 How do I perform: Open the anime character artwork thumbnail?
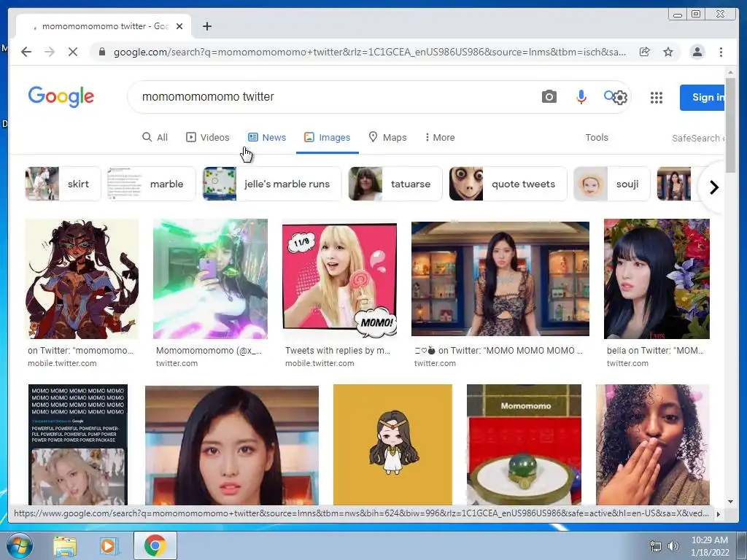tap(82, 279)
